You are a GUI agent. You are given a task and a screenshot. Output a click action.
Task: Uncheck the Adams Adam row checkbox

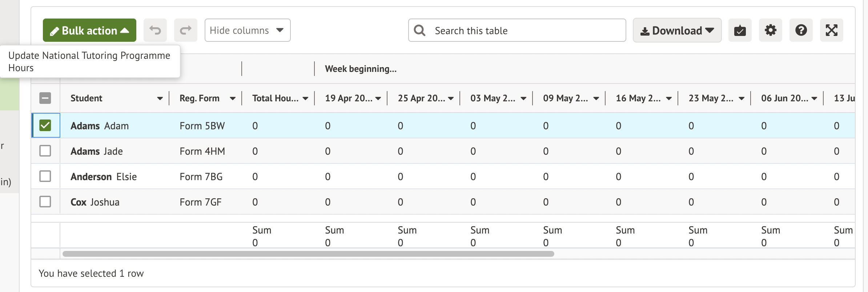coord(45,125)
